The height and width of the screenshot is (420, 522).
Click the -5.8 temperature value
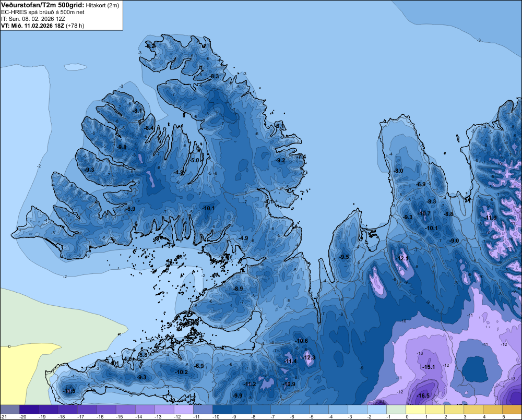pos(143,355)
